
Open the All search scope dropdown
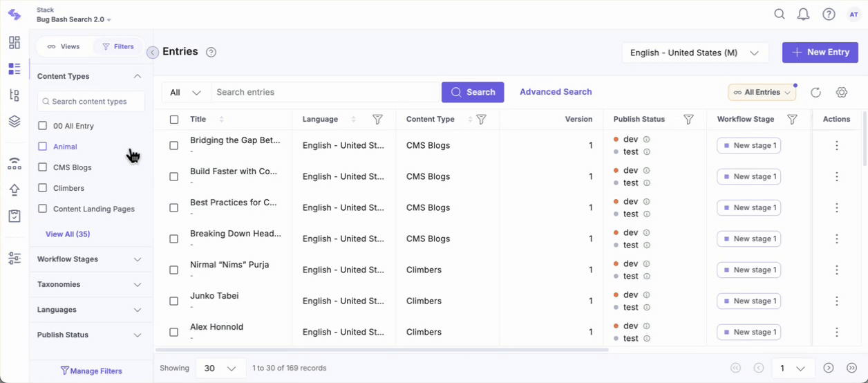(x=186, y=93)
